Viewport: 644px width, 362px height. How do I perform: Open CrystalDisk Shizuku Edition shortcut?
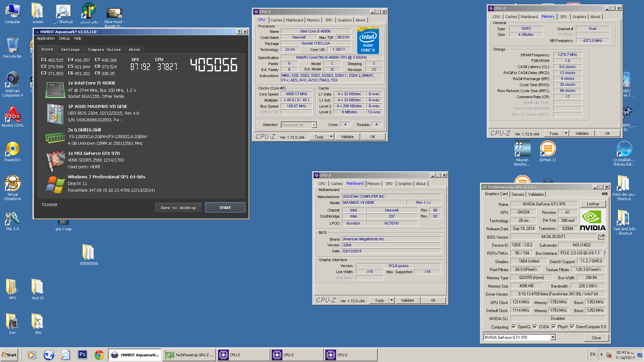click(x=624, y=154)
